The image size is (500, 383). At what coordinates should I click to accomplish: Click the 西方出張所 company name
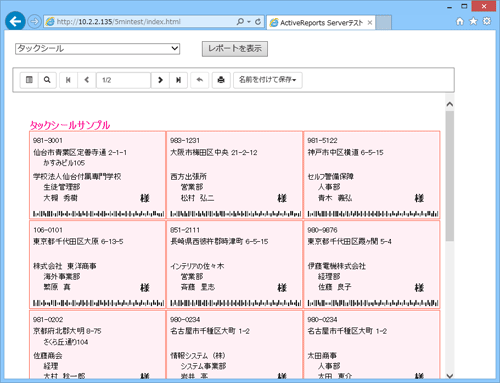pos(189,177)
